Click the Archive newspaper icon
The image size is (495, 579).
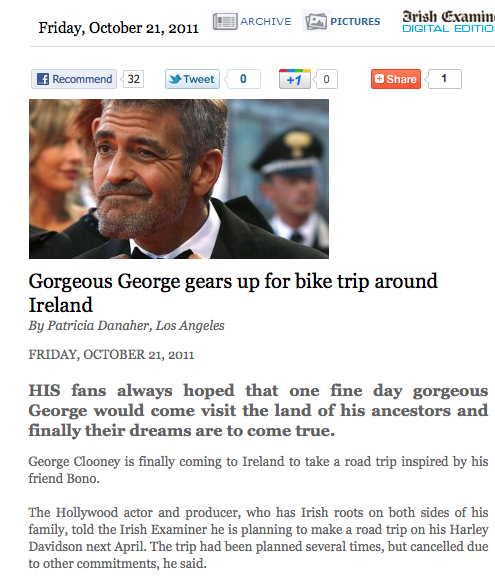pos(225,21)
